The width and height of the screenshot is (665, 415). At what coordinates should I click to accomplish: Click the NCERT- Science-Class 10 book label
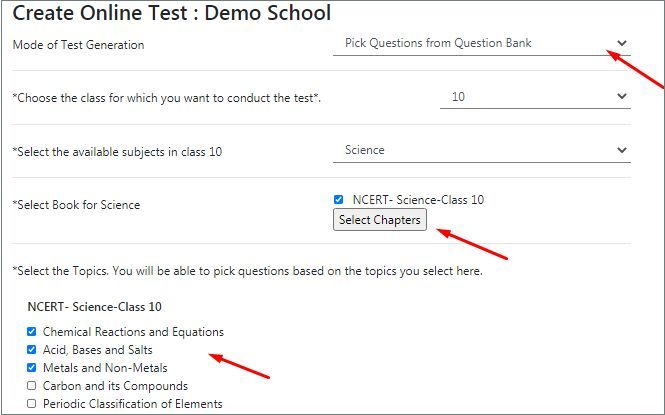pos(418,200)
